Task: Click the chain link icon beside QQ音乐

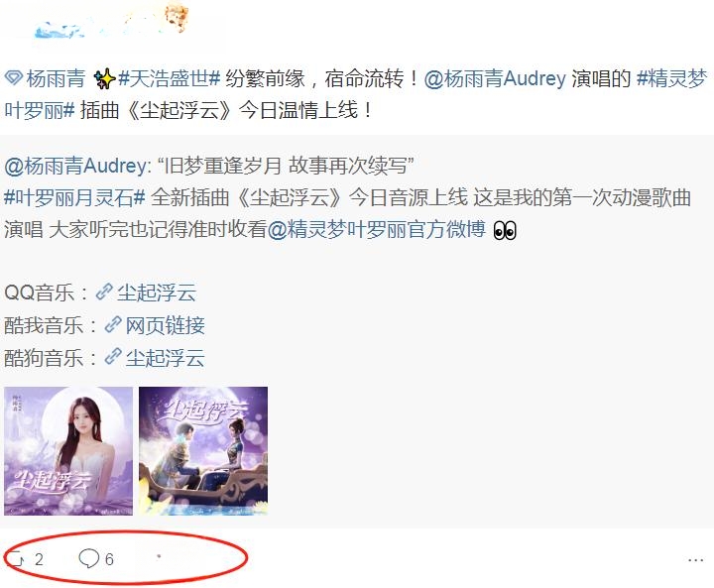Action: coord(104,292)
